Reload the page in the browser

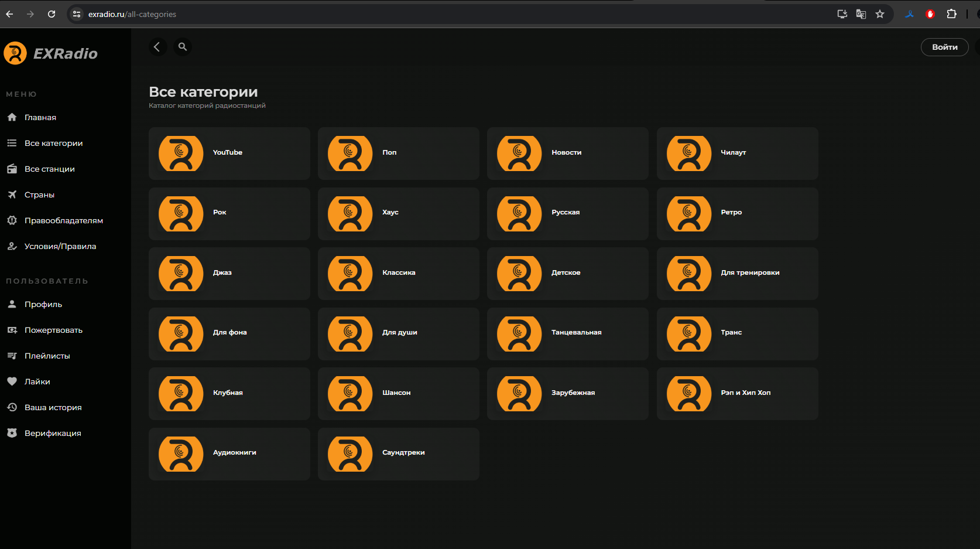click(x=52, y=14)
